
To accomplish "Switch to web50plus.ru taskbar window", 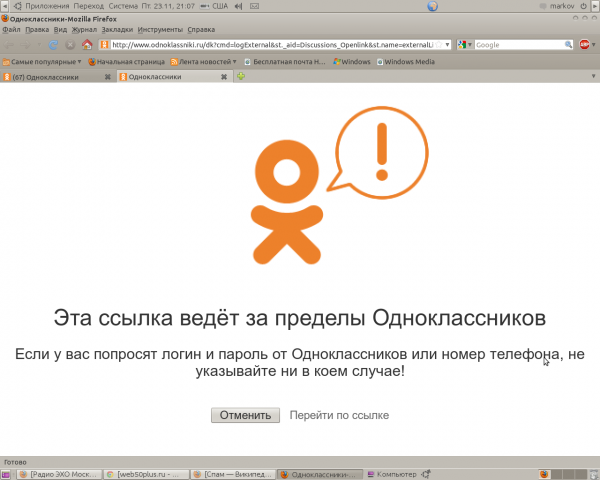I will [146, 475].
